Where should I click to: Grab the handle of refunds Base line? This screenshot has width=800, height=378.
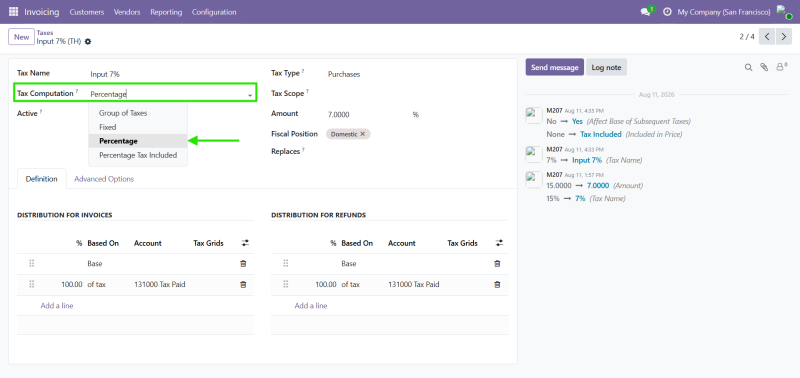(x=286, y=263)
